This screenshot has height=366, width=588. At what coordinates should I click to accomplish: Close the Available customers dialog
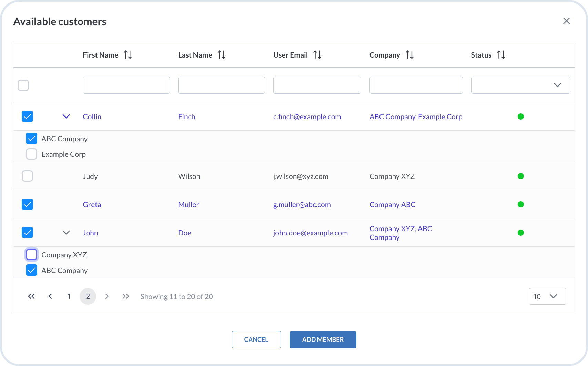click(566, 21)
